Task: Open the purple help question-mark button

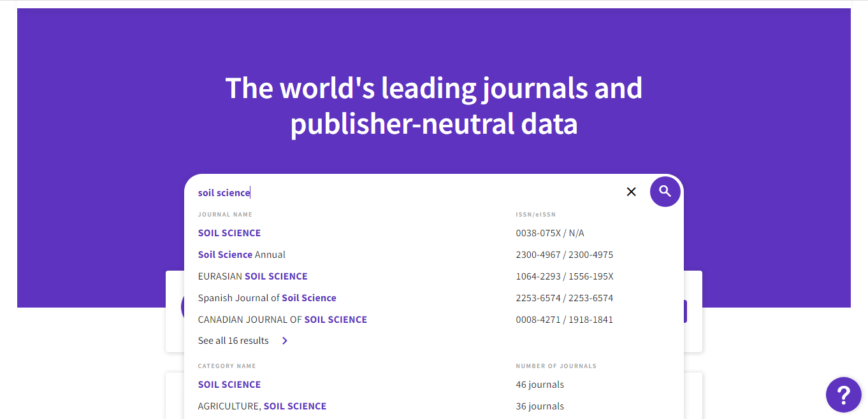Action: (843, 395)
